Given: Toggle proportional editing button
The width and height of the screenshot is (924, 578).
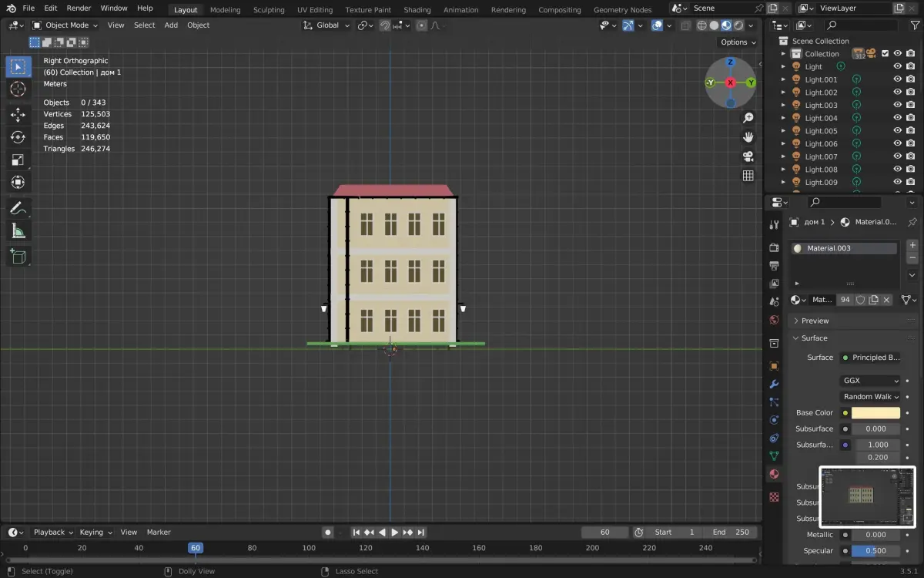Looking at the screenshot, I should pos(421,25).
